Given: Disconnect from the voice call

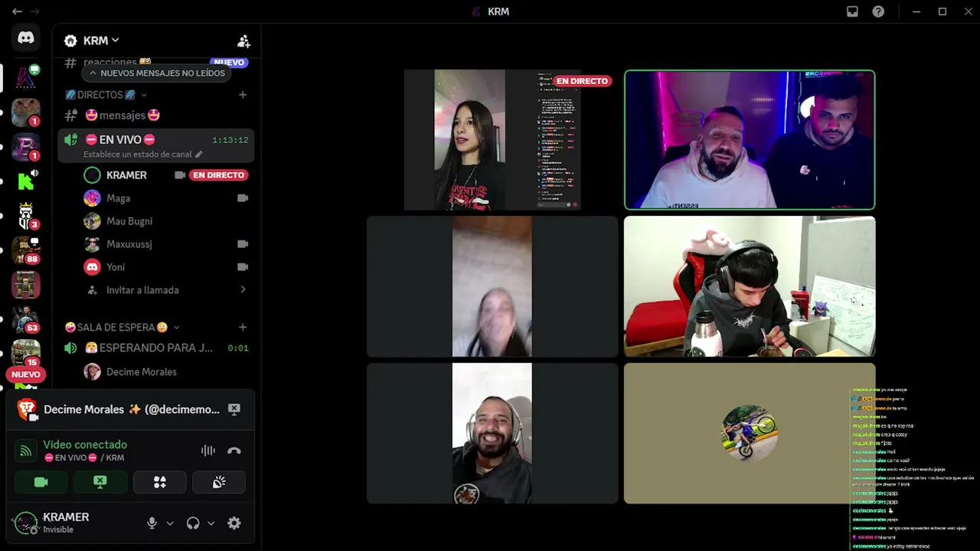Looking at the screenshot, I should click(234, 451).
